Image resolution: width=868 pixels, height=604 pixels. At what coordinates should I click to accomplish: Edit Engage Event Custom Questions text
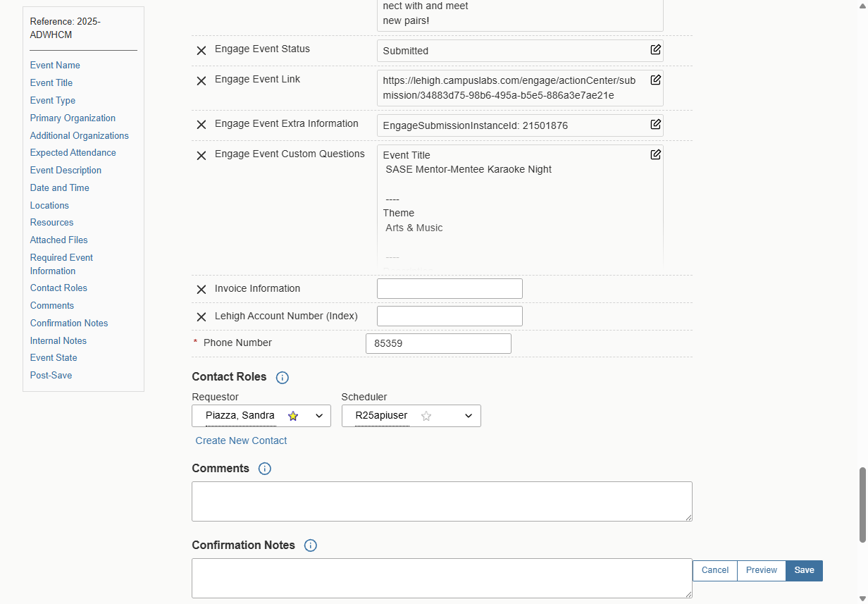pos(655,154)
